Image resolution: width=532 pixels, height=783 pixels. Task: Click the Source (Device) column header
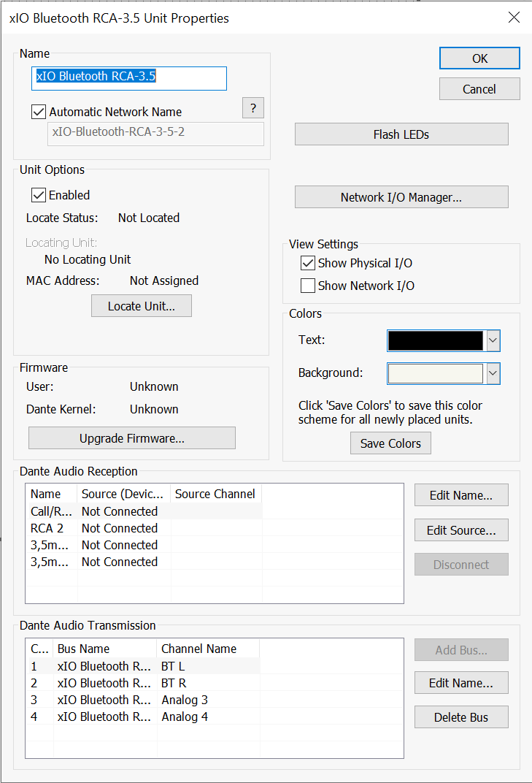(124, 494)
